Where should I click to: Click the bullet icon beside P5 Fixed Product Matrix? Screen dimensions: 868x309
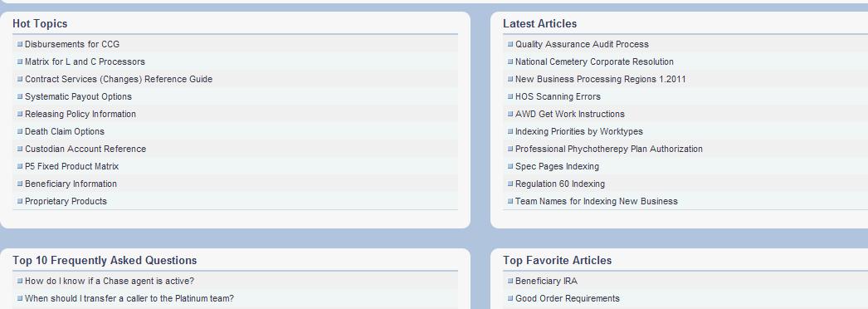click(20, 166)
